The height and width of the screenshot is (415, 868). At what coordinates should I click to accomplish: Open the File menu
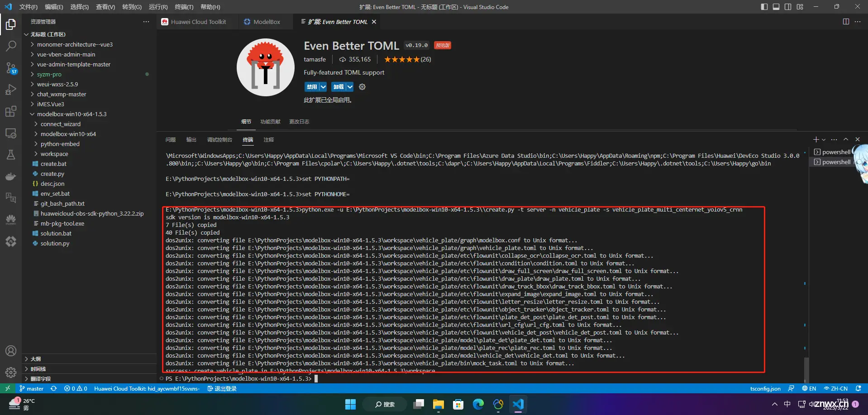(x=29, y=7)
